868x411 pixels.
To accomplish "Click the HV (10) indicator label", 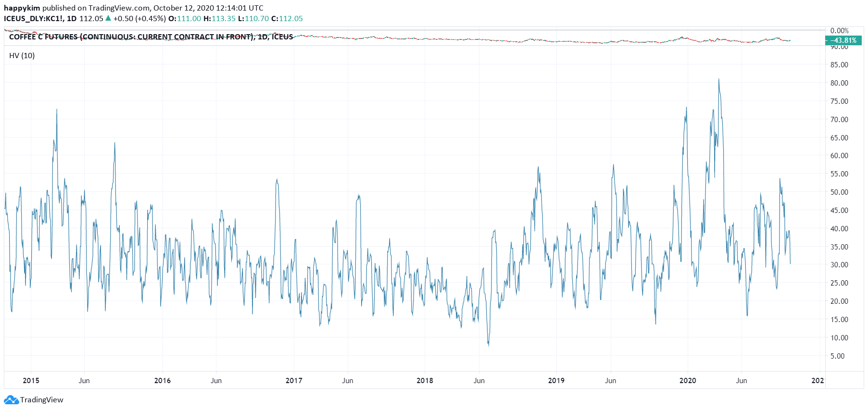I will pos(22,56).
